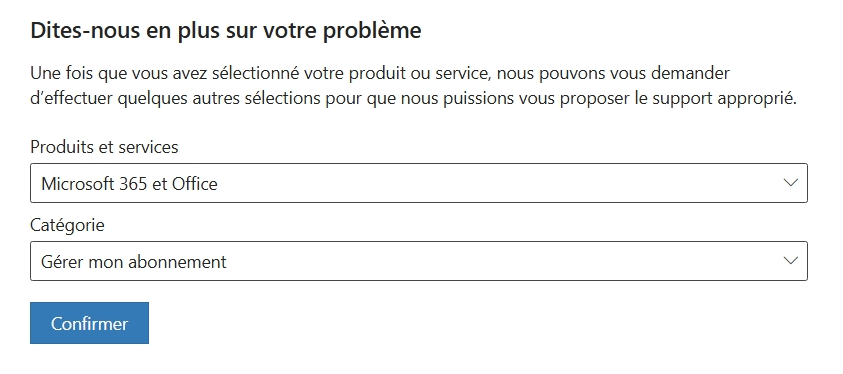Click the Catégorie label text
Screen dimensions: 843x374
click(x=67, y=225)
